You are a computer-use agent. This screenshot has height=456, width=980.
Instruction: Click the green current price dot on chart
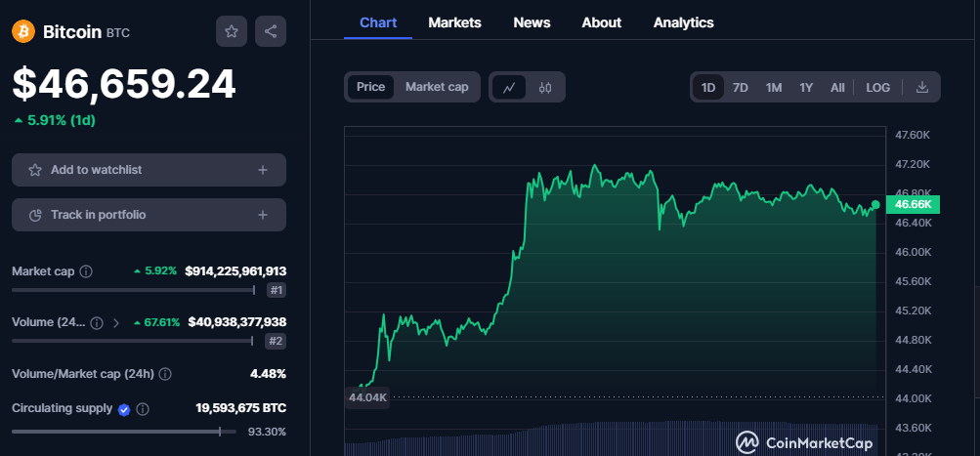point(875,205)
